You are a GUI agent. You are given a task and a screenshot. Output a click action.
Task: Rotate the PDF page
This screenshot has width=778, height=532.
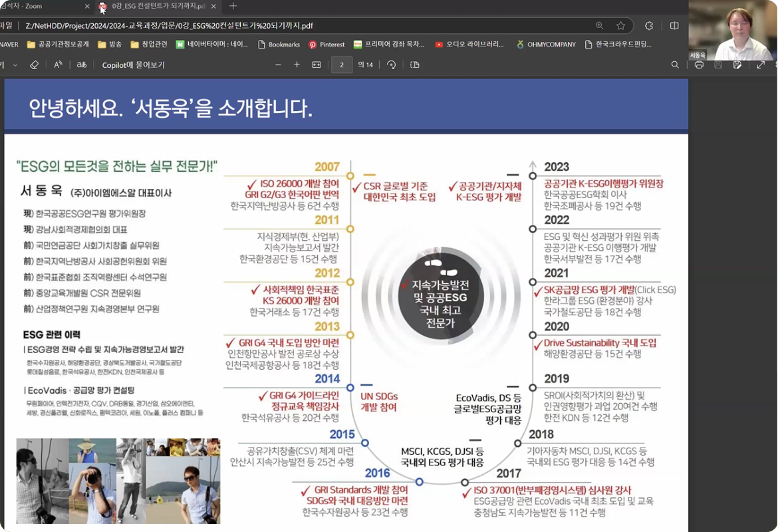coord(391,65)
